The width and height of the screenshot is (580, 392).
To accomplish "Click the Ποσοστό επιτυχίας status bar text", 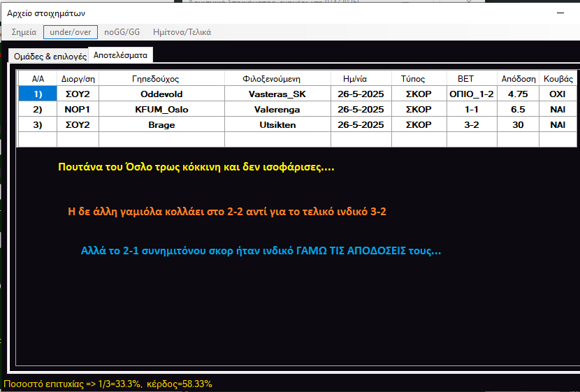I will (108, 384).
